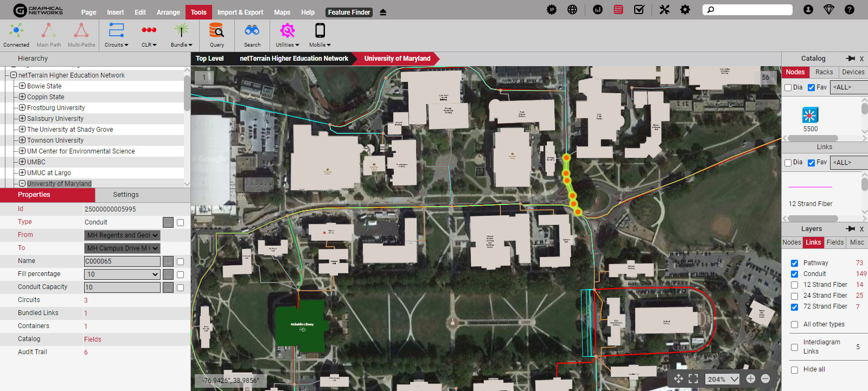Expand the Bowie State tree node
Image resolution: width=868 pixels, height=391 pixels.
22,86
